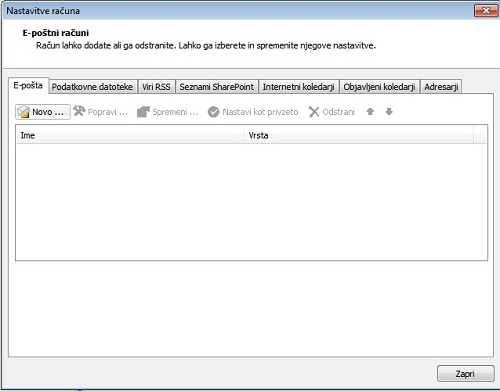Switch to Podatkovne datoteke tab
500x391 pixels.
92,87
